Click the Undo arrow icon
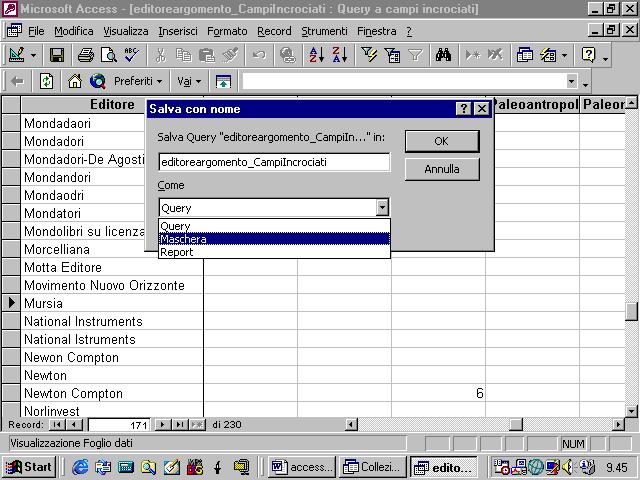The width and height of the screenshot is (640, 480). [x=259, y=55]
